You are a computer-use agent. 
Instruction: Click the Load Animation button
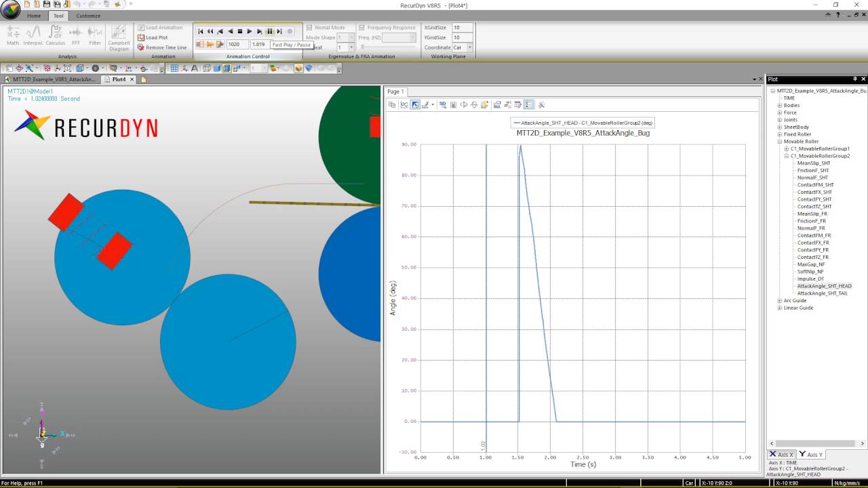click(x=160, y=28)
